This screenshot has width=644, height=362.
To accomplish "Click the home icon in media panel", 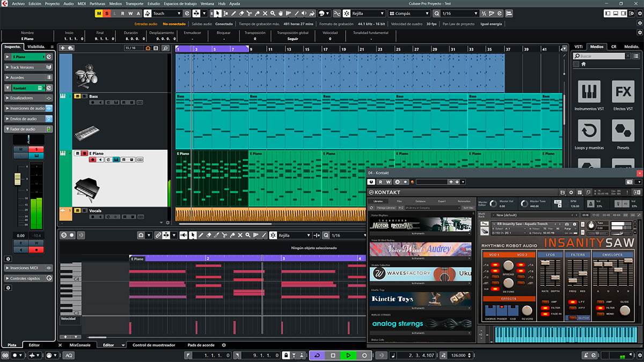I will tap(583, 64).
